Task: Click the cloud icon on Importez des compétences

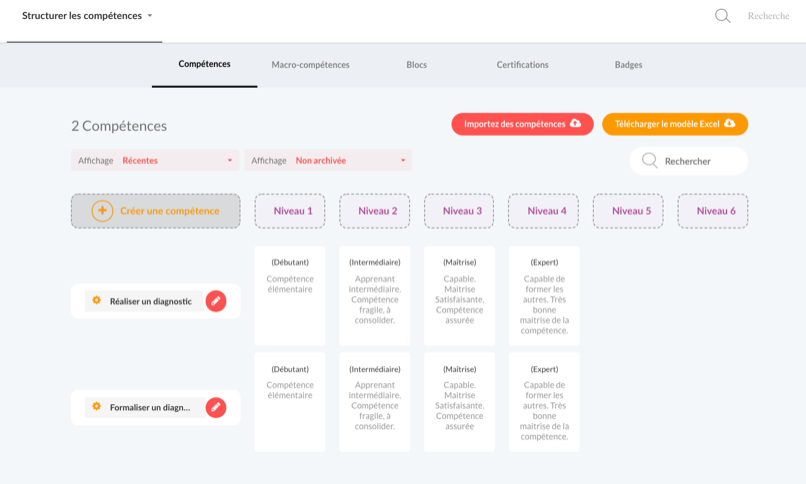Action: tap(576, 123)
